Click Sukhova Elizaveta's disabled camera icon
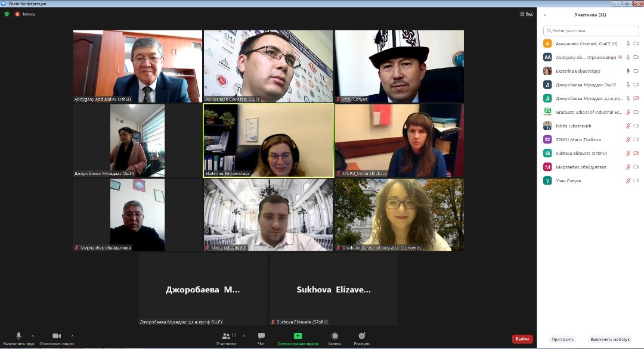644x349 pixels. 636,153
